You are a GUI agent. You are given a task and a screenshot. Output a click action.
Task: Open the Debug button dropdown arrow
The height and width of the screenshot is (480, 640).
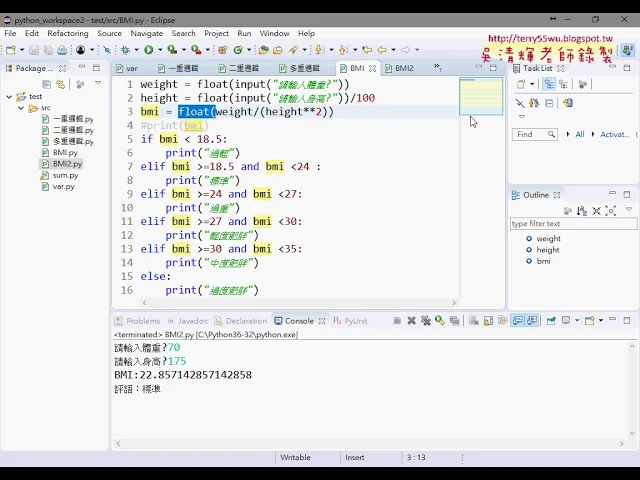(x=136, y=50)
